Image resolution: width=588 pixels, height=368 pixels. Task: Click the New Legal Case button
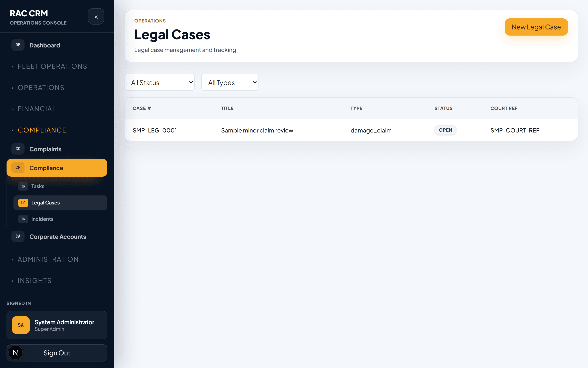536,27
